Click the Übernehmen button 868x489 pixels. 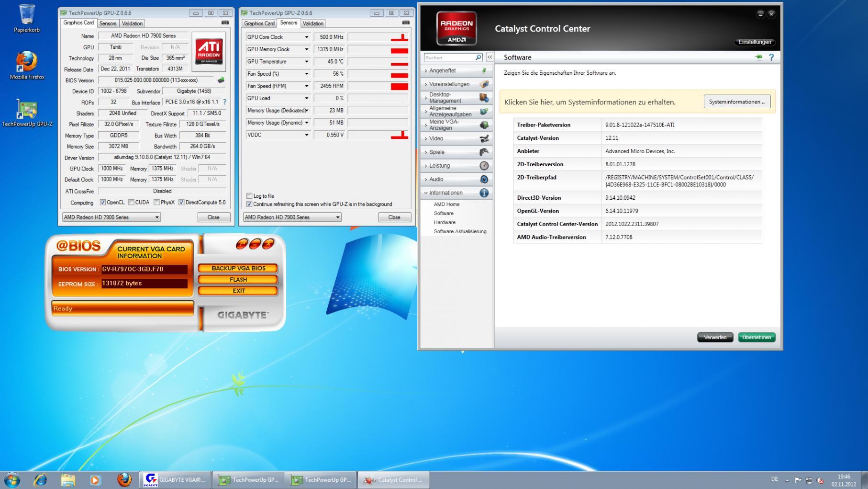757,337
